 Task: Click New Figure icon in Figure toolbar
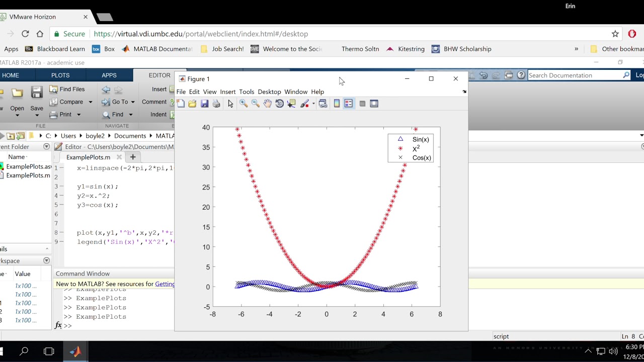(x=181, y=104)
